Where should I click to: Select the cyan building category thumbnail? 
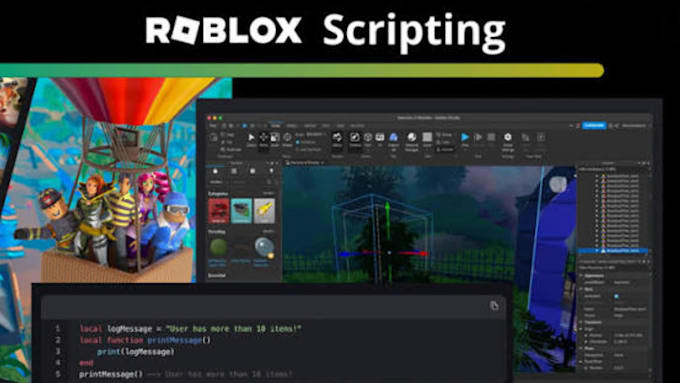pos(242,210)
